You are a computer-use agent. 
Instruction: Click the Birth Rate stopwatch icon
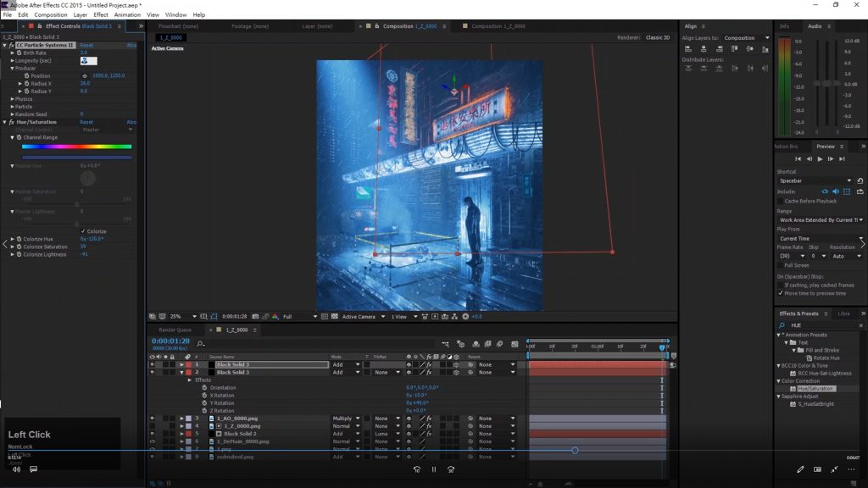[x=18, y=53]
